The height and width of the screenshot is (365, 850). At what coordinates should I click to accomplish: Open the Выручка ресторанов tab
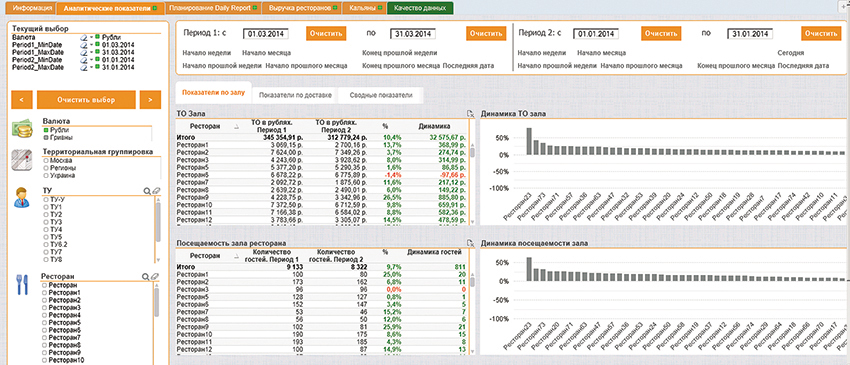[x=301, y=9]
